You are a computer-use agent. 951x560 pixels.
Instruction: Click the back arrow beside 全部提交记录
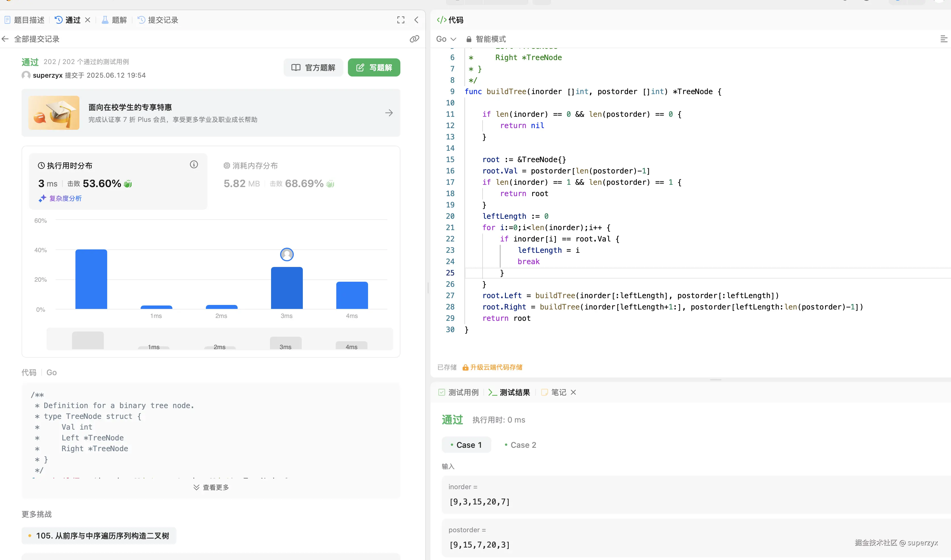(x=5, y=39)
